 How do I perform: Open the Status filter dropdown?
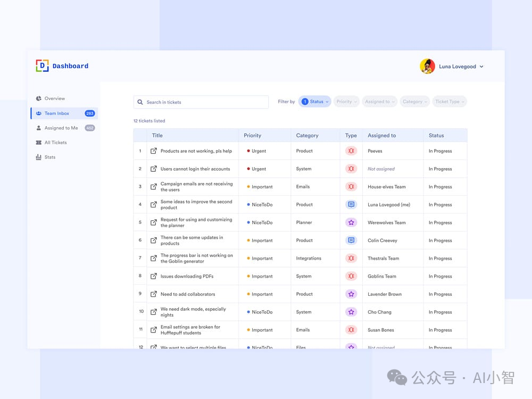coord(314,102)
